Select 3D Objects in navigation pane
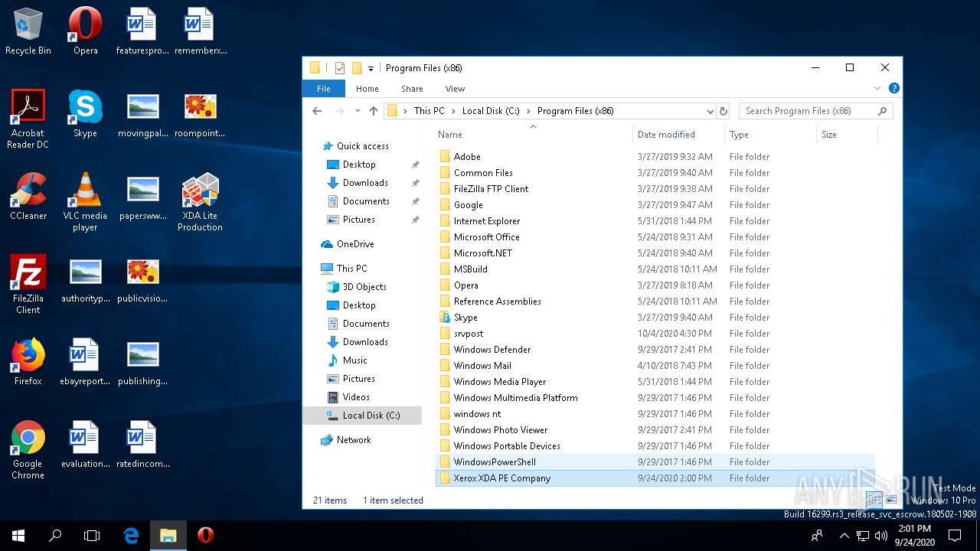980x551 pixels. (x=364, y=287)
